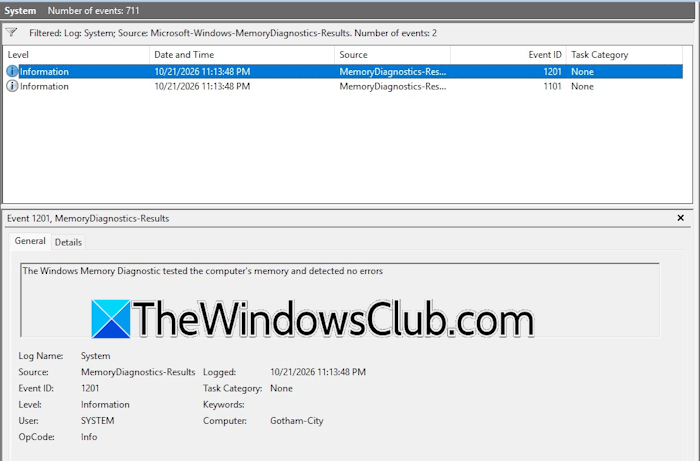Select the Information row with Event ID 1201
Viewport: 700px width, 461px height.
click(x=344, y=71)
